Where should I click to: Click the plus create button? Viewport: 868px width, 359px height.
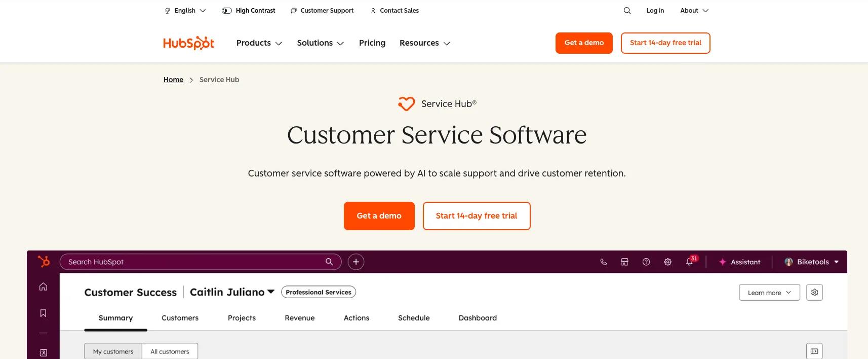point(356,262)
